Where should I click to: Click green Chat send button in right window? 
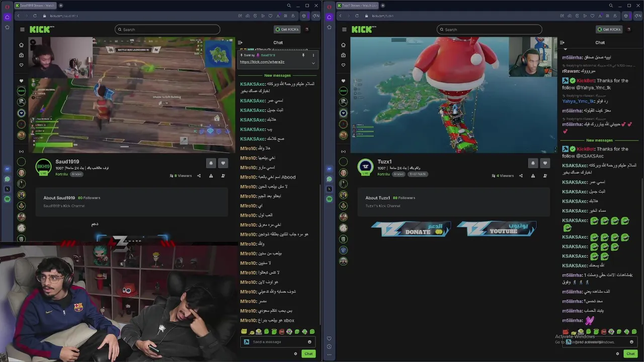[x=630, y=353]
